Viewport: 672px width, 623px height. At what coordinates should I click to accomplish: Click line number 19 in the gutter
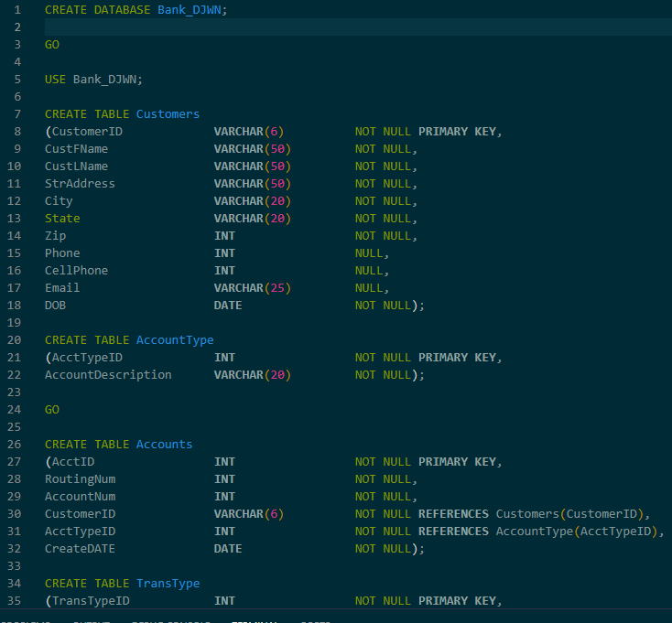click(14, 322)
